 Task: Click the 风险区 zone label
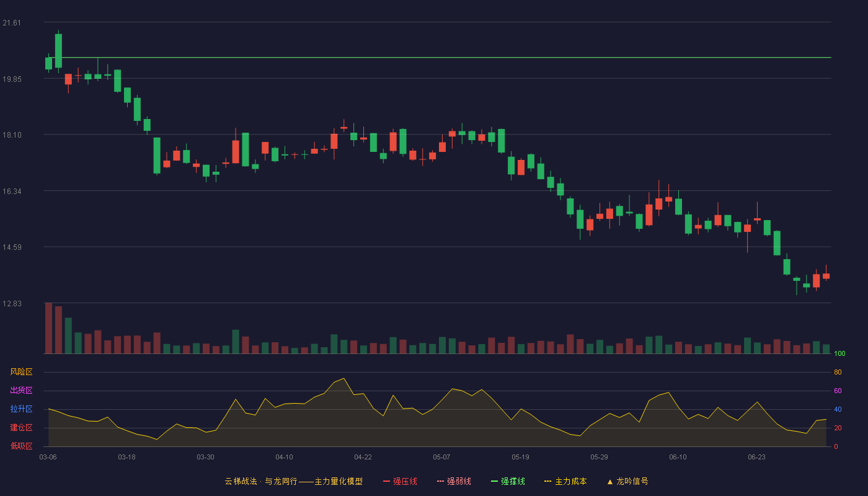click(x=21, y=372)
